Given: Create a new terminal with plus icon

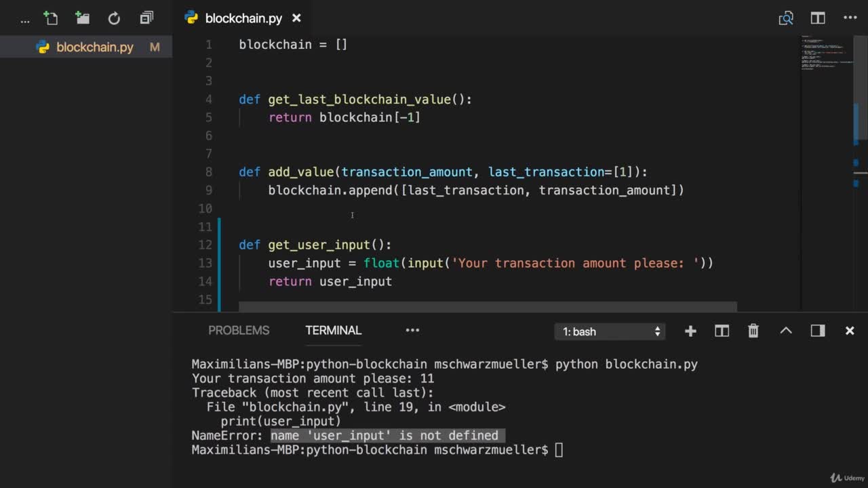Looking at the screenshot, I should 690,331.
